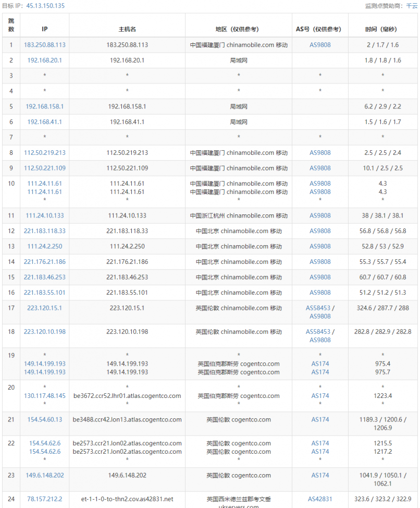Screen dimensions: 420x508
Task: Select the 221.183.46.253 IP link in hop 15
Action: [45, 277]
